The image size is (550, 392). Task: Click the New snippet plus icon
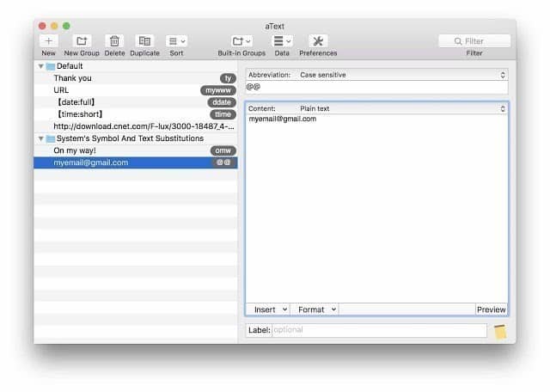pos(48,41)
